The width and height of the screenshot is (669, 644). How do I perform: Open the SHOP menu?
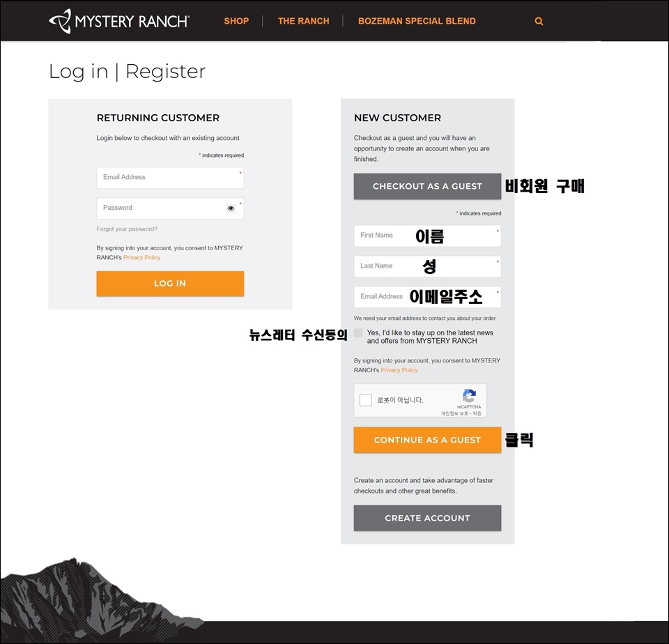tap(236, 21)
